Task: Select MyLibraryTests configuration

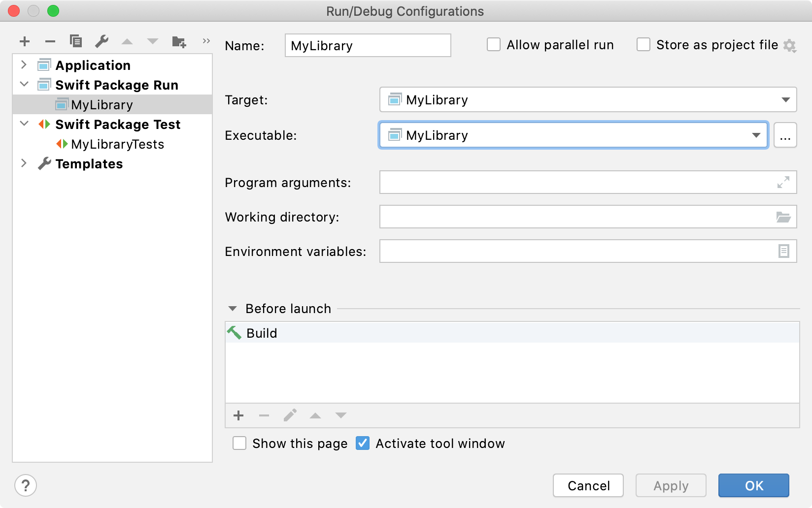Action: [117, 144]
